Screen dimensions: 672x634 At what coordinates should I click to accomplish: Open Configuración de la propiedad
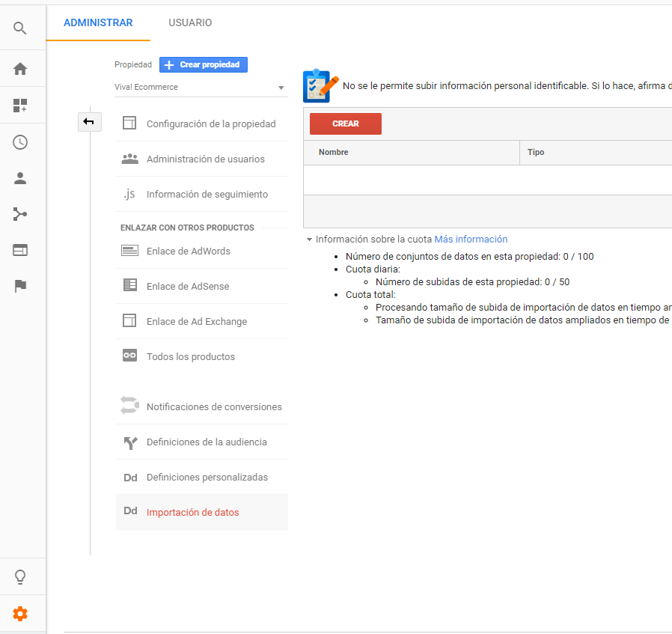202,124
